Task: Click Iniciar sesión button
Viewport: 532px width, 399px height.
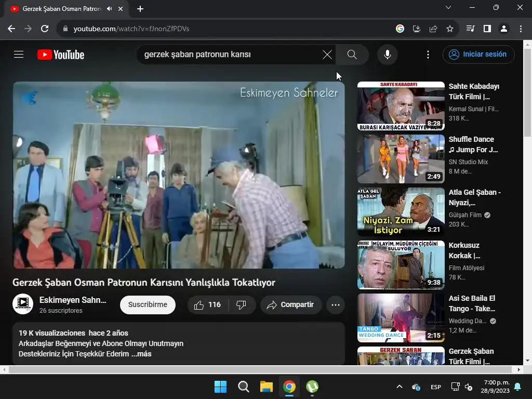Action: point(478,54)
